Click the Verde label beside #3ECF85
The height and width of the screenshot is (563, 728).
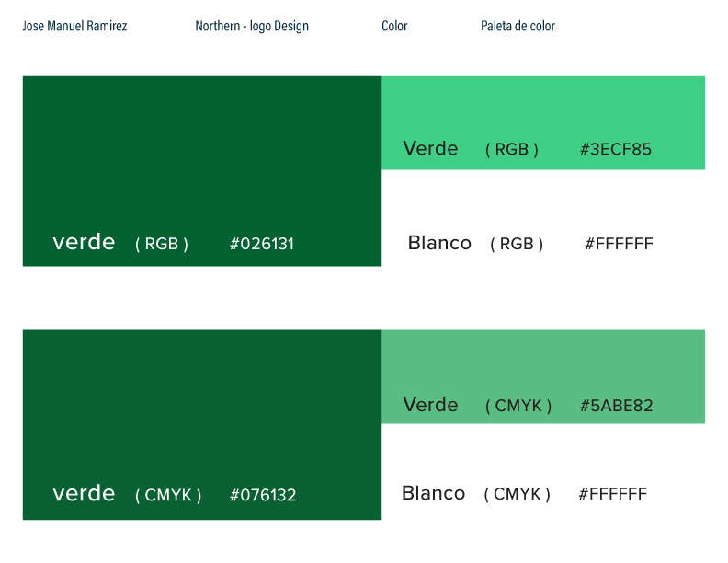(430, 148)
